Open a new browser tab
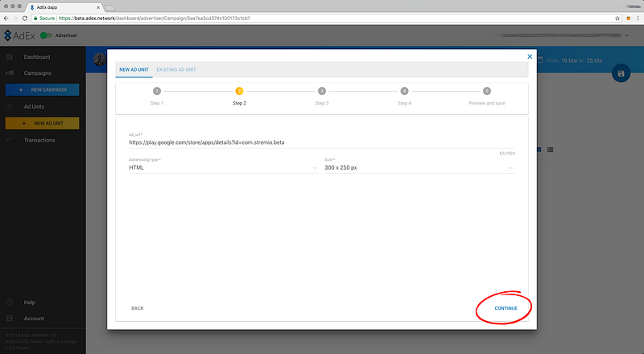 tap(109, 7)
